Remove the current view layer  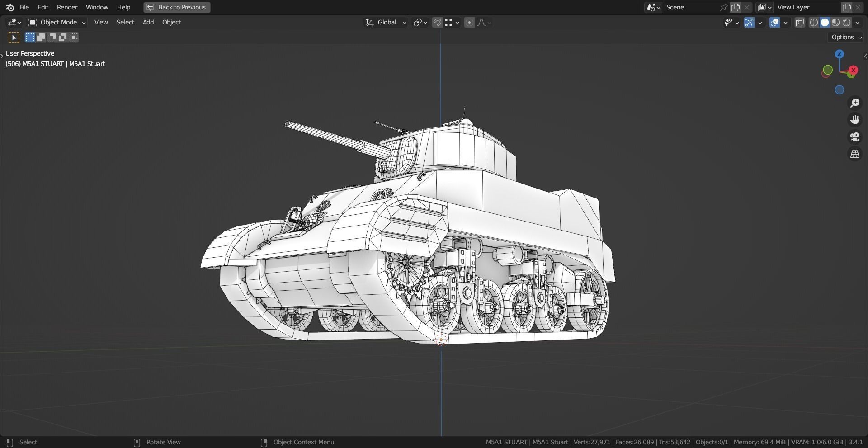point(858,7)
